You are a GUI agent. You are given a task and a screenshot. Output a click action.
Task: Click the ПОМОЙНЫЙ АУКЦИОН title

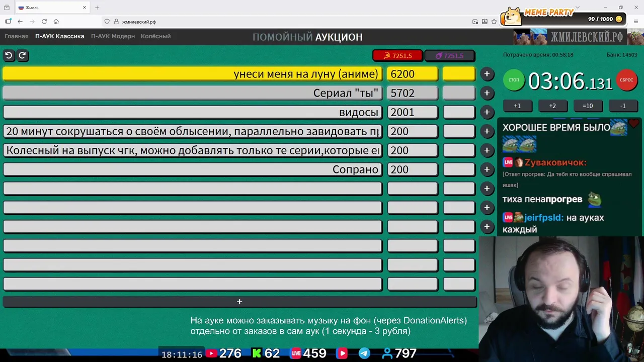click(307, 37)
